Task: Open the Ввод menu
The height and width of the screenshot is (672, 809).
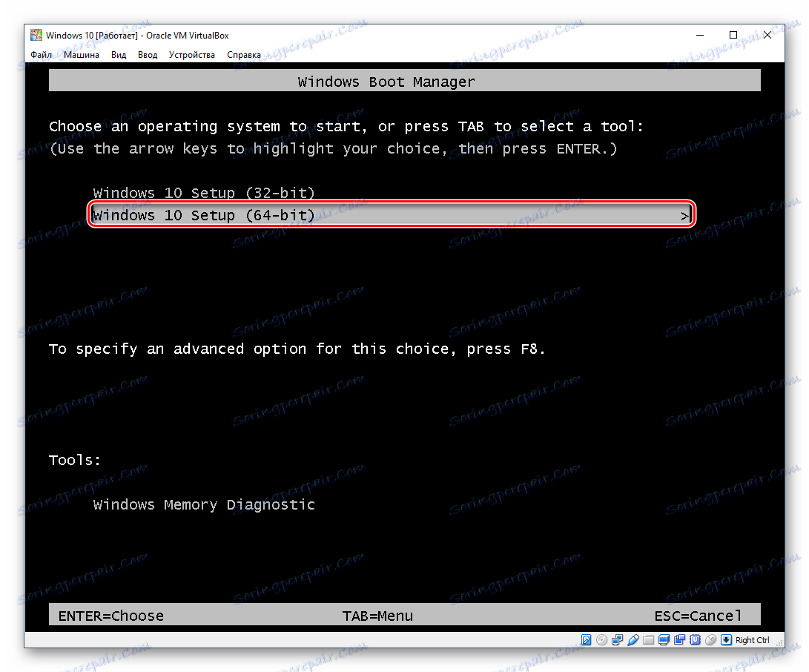Action: (x=148, y=55)
